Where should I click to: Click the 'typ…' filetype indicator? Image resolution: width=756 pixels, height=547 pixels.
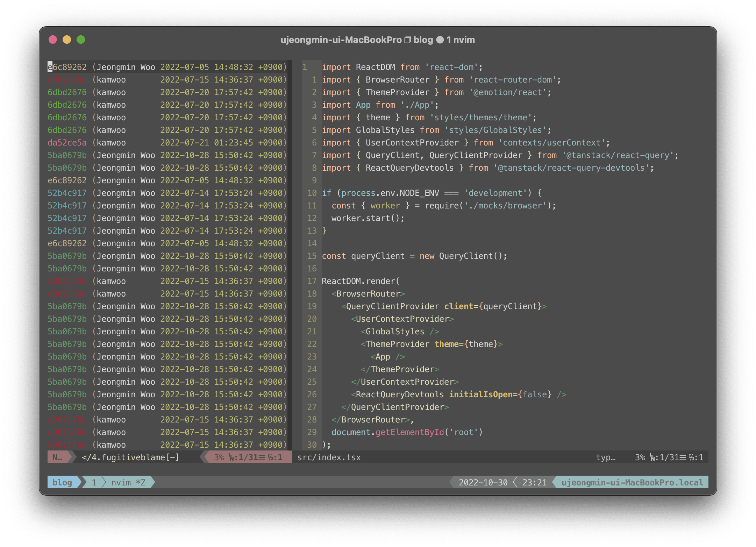point(606,457)
